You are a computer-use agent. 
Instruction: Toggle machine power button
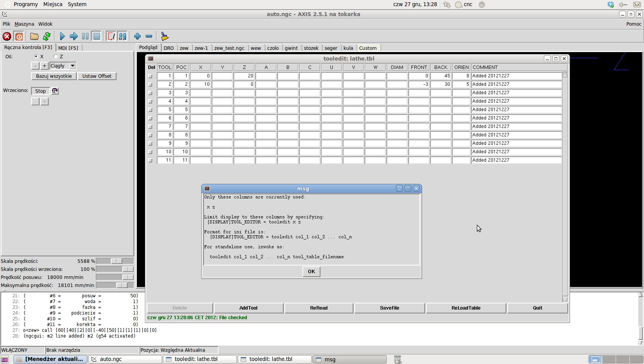19,36
